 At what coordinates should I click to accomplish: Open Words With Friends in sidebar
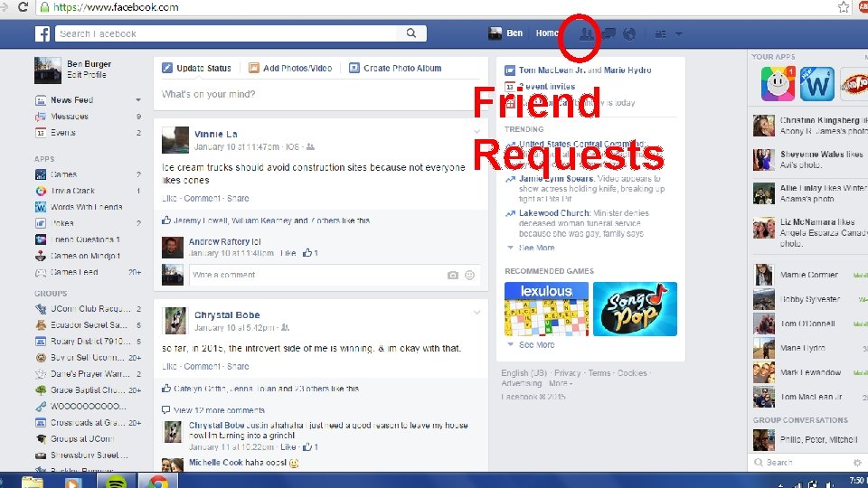click(87, 207)
